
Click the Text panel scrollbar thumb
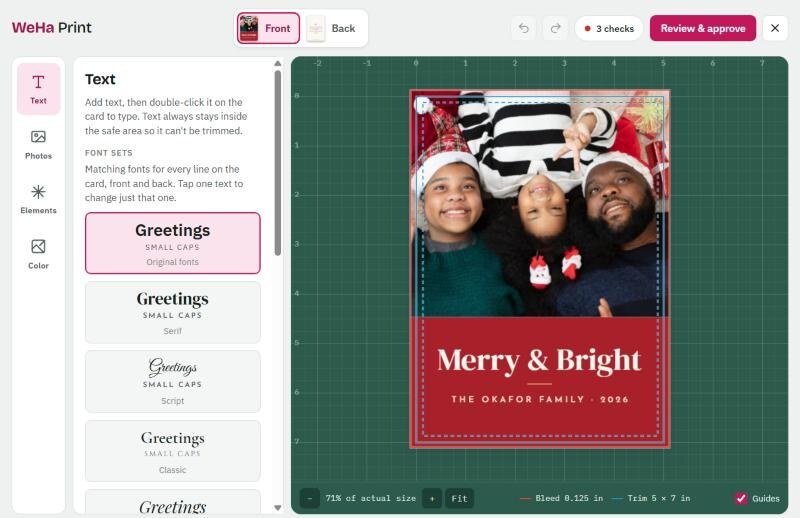pos(278,163)
